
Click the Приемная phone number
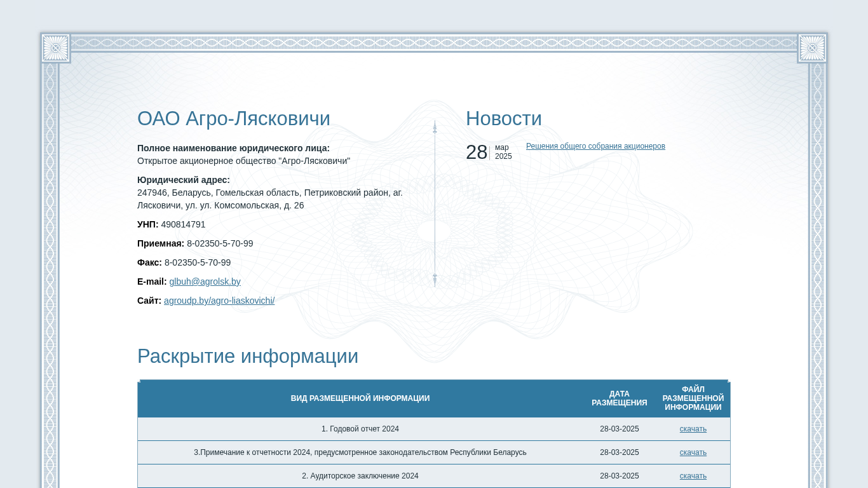point(220,243)
